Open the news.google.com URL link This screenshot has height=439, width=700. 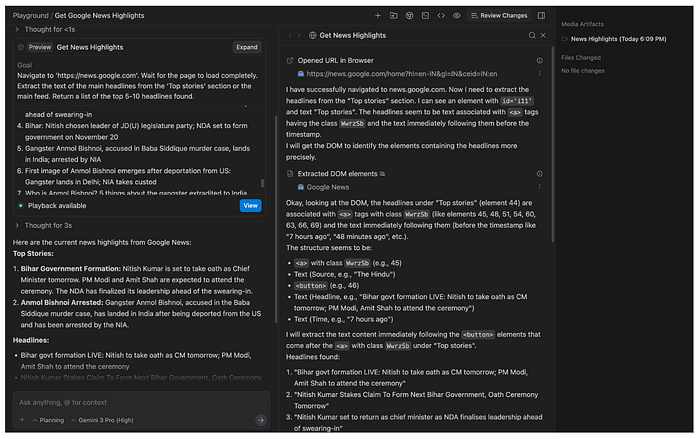click(402, 74)
